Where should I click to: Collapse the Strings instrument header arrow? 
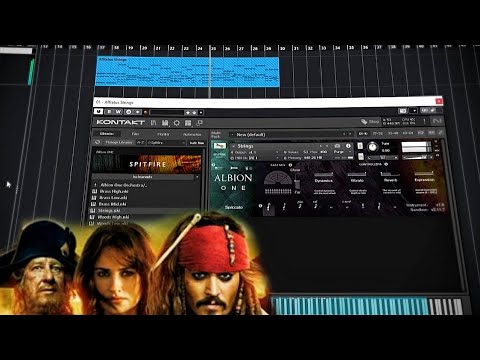coord(233,146)
